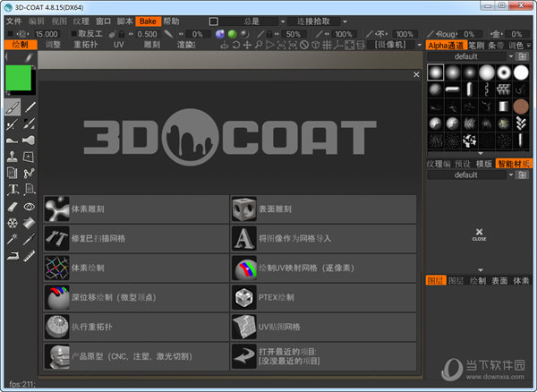The height and width of the screenshot is (392, 537).
Task: Expand arrow below smart materials panel
Action: 480,269
